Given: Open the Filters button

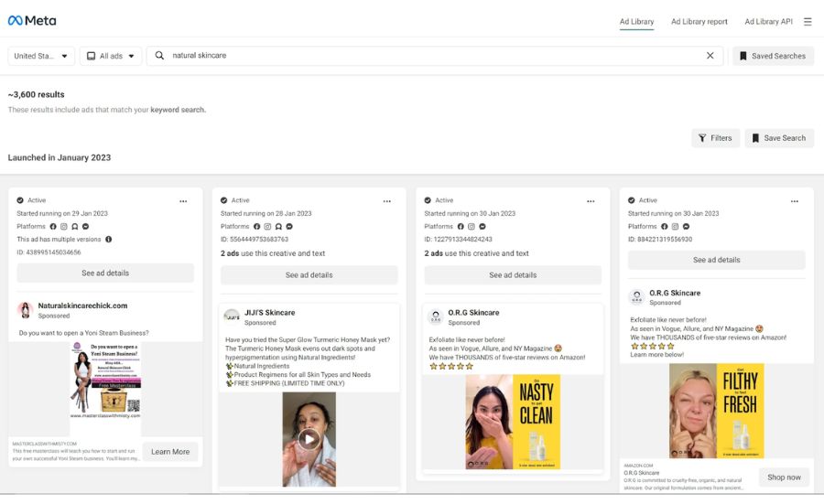Looking at the screenshot, I should pyautogui.click(x=715, y=138).
